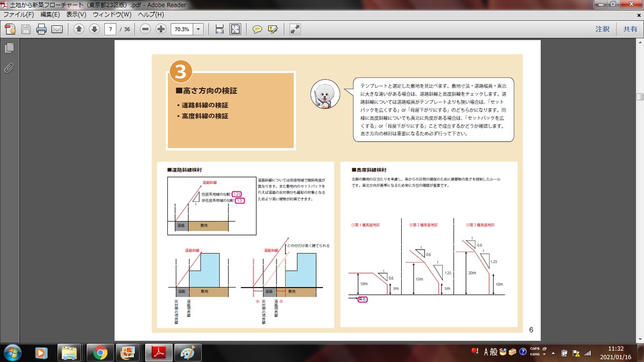The height and width of the screenshot is (362, 644).
Task: Zoom out with the minus button
Action: click(x=146, y=29)
